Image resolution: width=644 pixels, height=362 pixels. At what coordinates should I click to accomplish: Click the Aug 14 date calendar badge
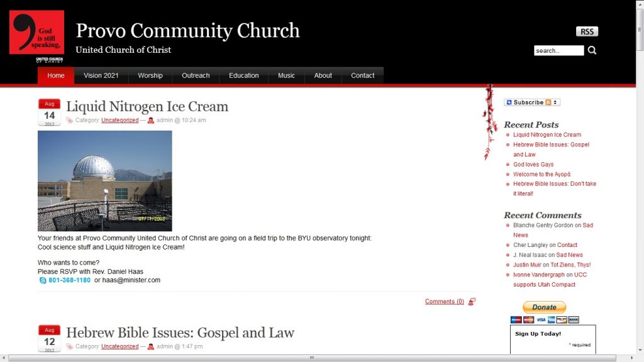point(49,112)
